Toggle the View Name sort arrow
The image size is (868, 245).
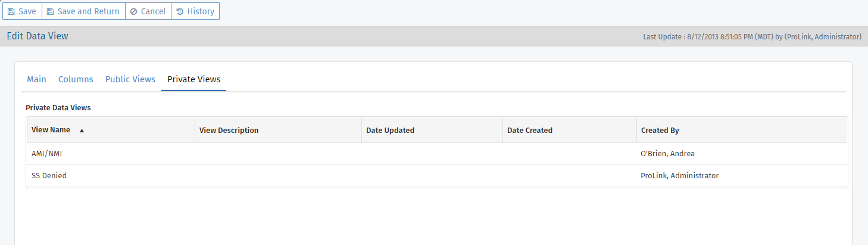[x=82, y=131]
